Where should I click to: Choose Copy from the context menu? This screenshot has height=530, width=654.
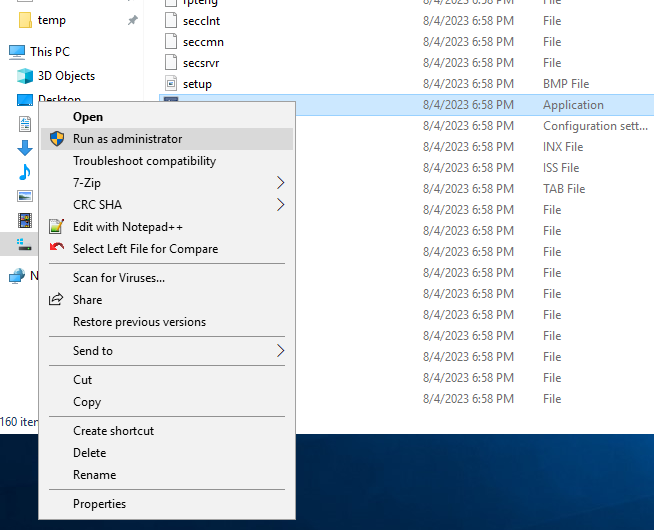(x=167, y=402)
